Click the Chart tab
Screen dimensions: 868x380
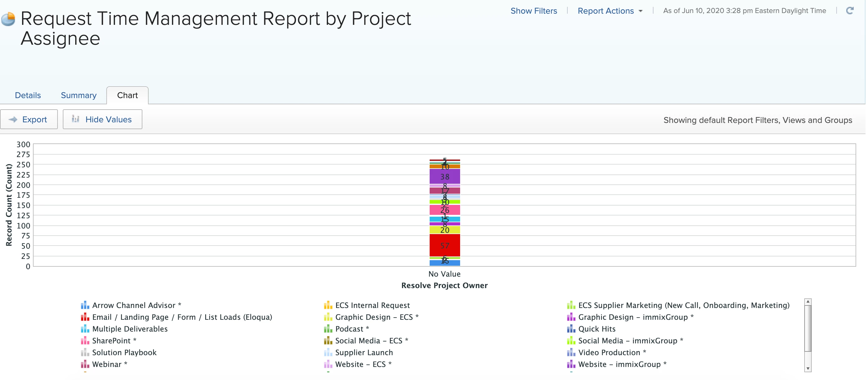tap(127, 95)
